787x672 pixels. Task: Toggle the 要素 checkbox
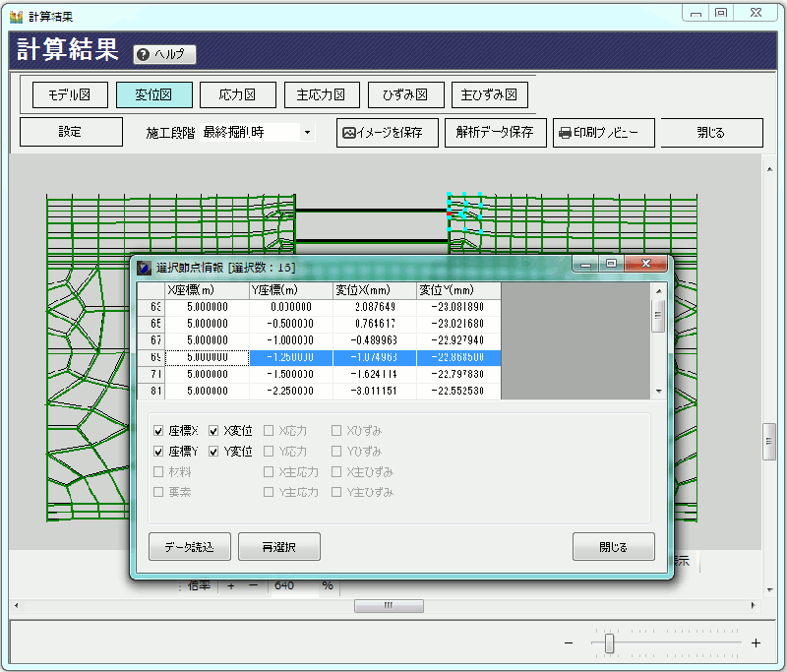pos(158,492)
